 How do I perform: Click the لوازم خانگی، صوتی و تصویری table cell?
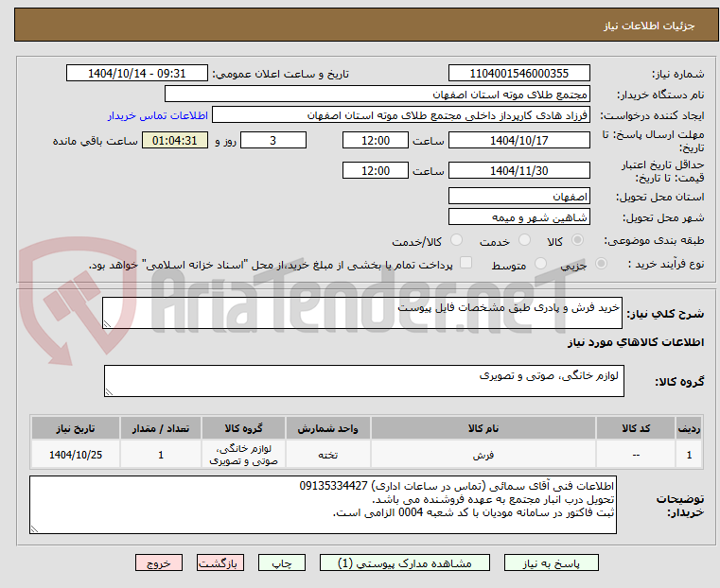coord(243,455)
